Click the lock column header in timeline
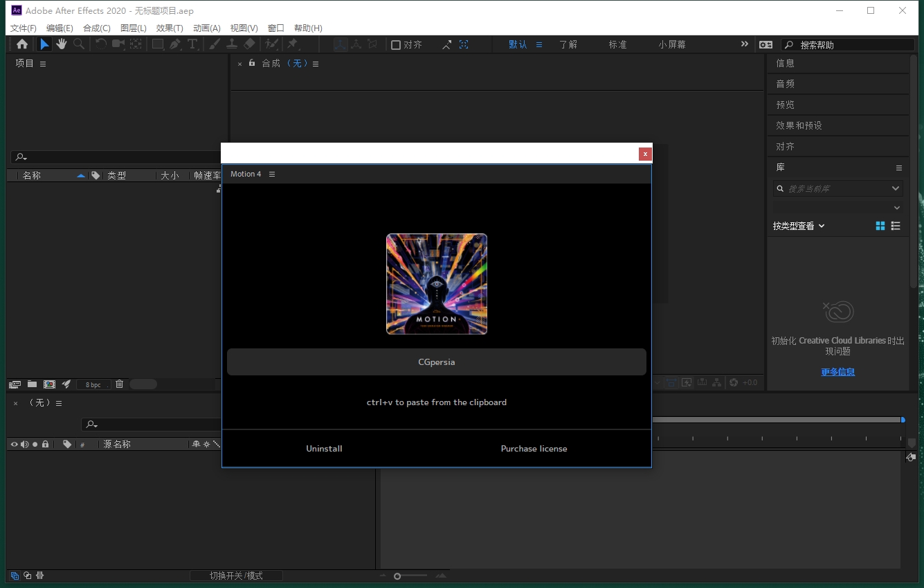Screen dimensions: 924x588 point(45,444)
